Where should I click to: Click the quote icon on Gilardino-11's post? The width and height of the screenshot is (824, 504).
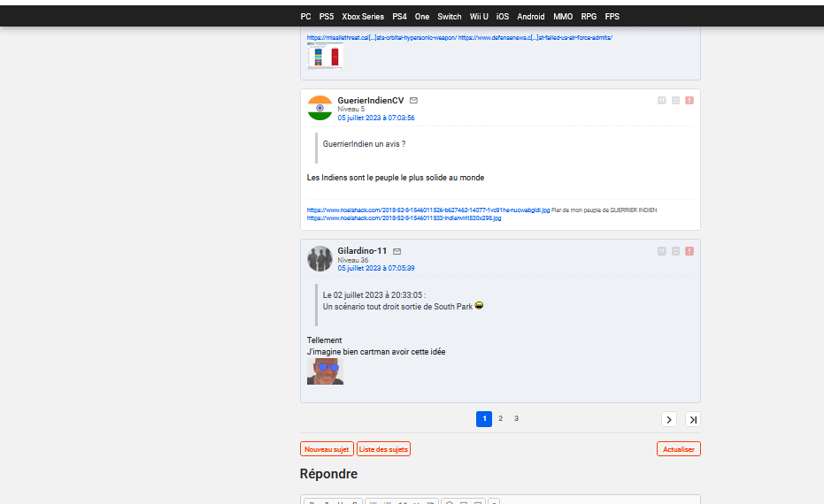[x=661, y=251]
